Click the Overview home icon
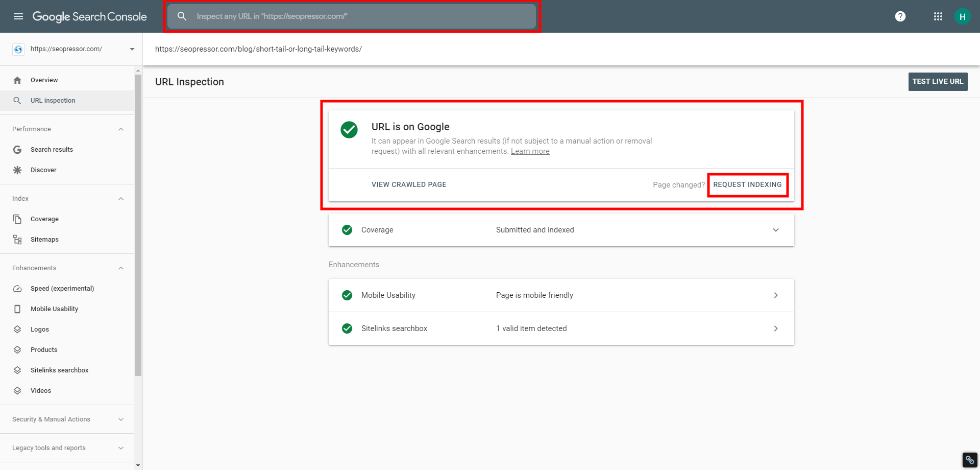This screenshot has width=980, height=470. [x=17, y=80]
